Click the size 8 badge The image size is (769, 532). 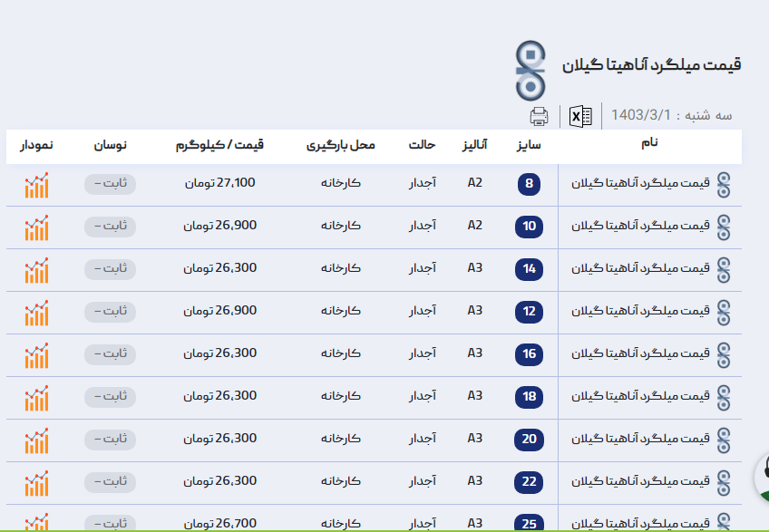click(530, 185)
